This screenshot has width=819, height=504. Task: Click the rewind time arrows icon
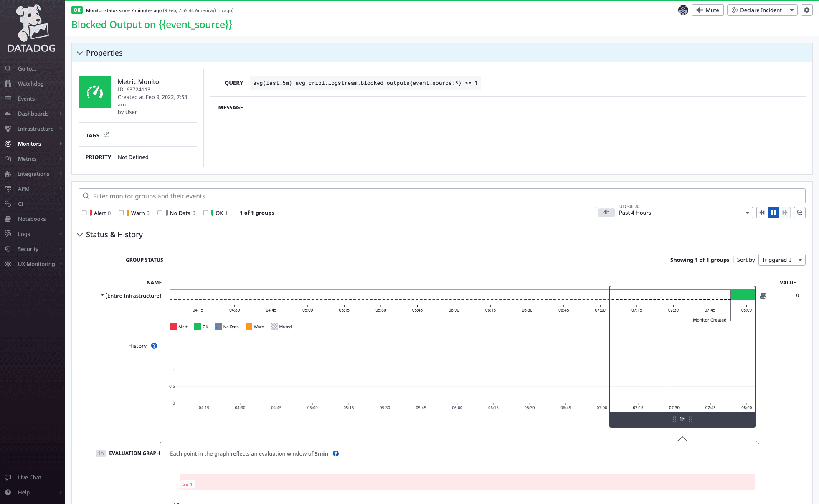click(762, 213)
